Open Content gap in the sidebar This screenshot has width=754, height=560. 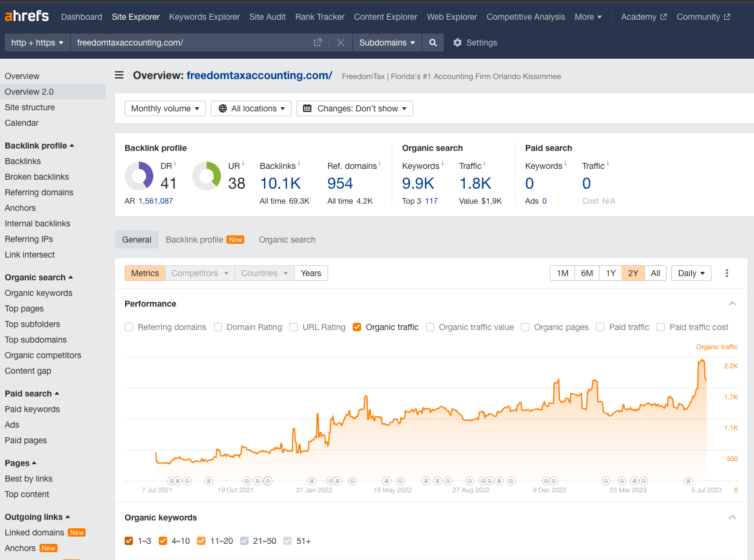28,371
